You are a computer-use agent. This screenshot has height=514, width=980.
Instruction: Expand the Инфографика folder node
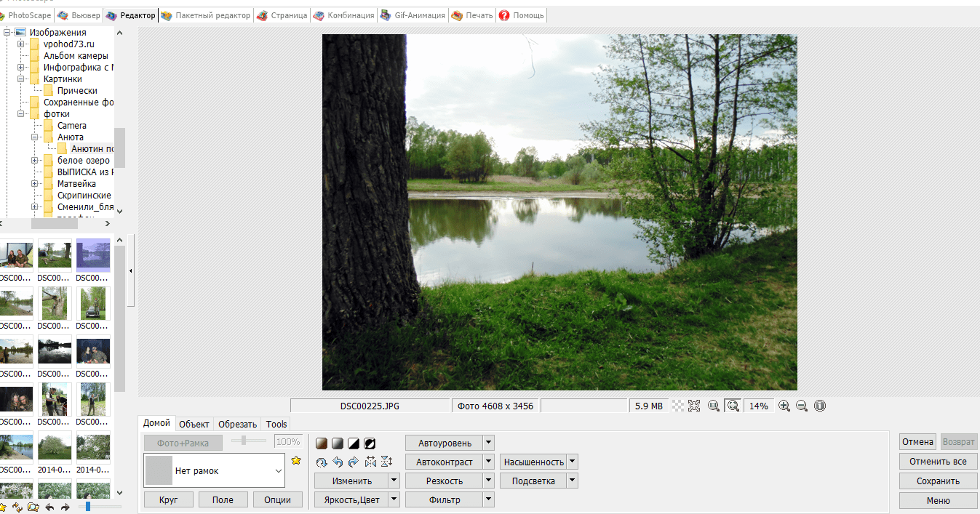tap(22, 68)
